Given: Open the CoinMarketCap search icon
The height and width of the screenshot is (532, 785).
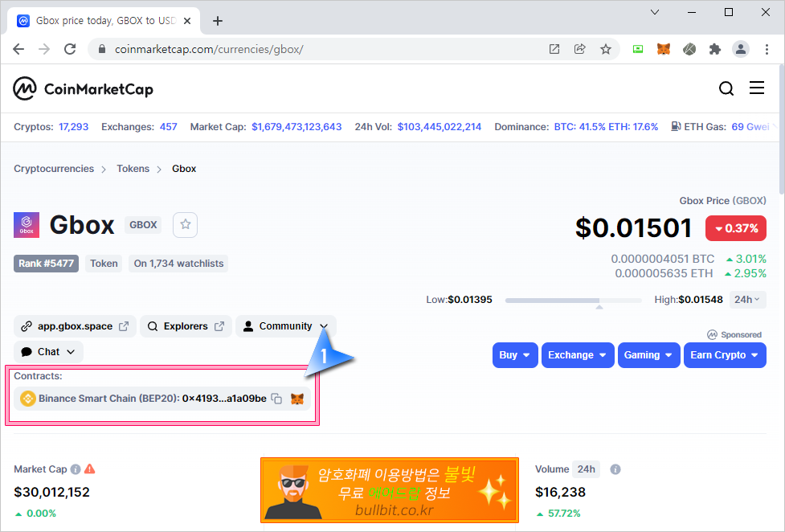Looking at the screenshot, I should click(x=726, y=88).
